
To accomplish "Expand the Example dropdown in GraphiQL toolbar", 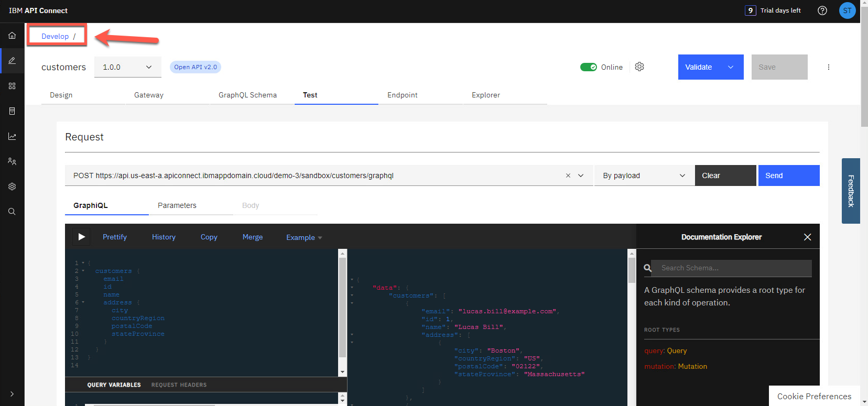I will (x=304, y=237).
